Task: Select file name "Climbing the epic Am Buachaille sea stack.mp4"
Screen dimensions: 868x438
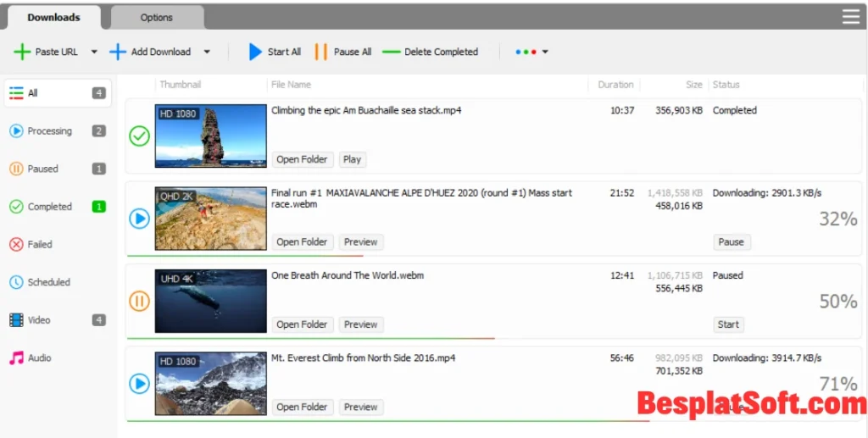Action: point(366,111)
